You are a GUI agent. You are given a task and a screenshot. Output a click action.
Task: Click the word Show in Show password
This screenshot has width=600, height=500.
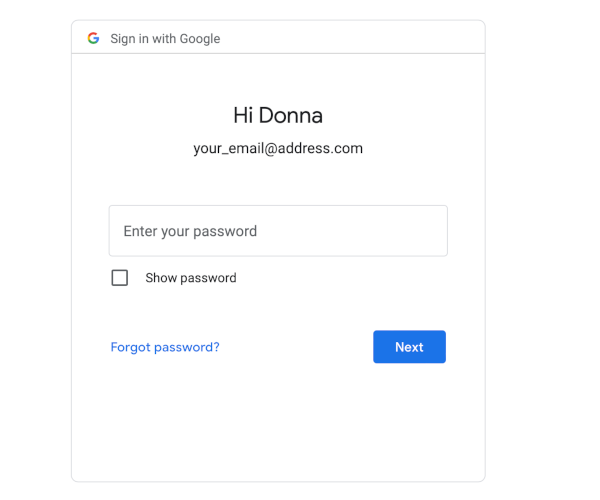point(161,278)
